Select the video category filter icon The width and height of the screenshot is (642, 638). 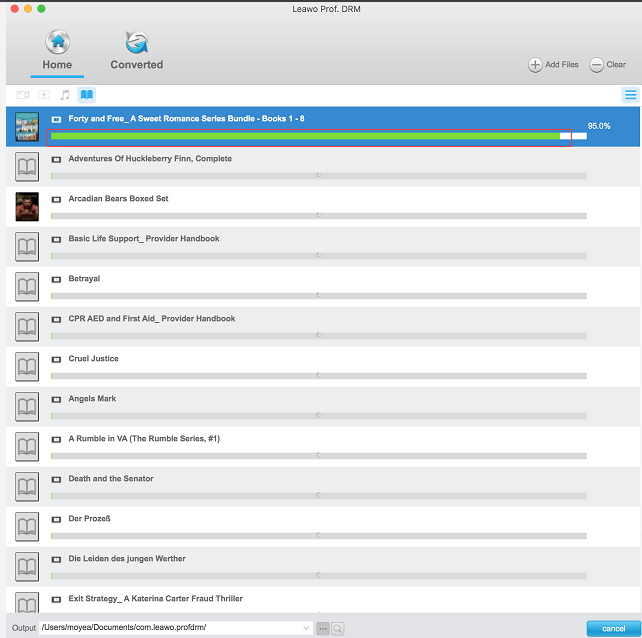23,95
